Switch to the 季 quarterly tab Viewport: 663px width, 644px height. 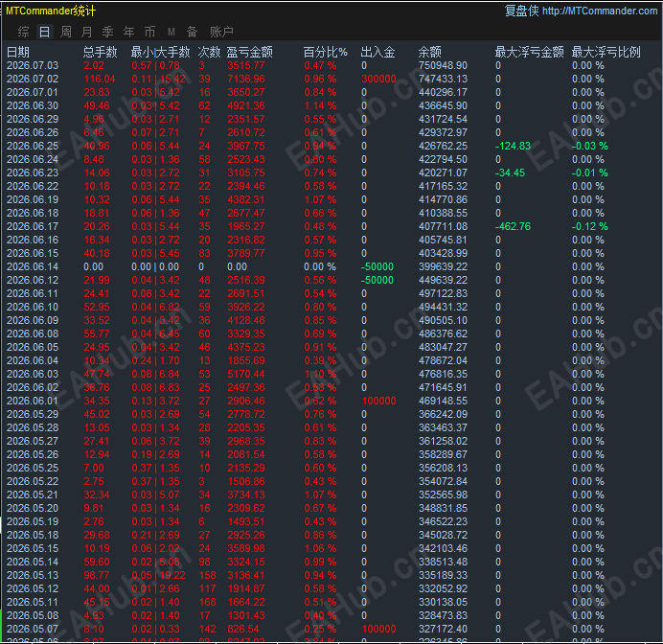click(x=108, y=32)
